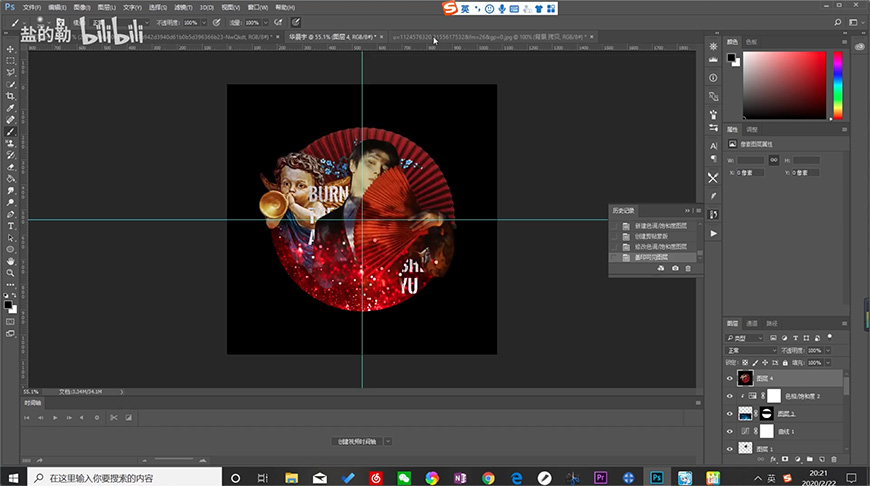
Task: Toggle the layer filter on/off switch
Action: [829, 337]
